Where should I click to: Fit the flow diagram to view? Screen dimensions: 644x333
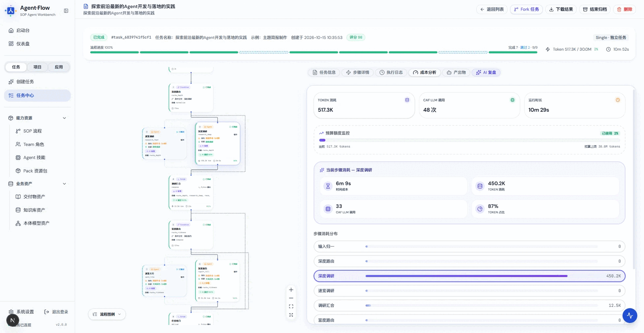click(291, 306)
